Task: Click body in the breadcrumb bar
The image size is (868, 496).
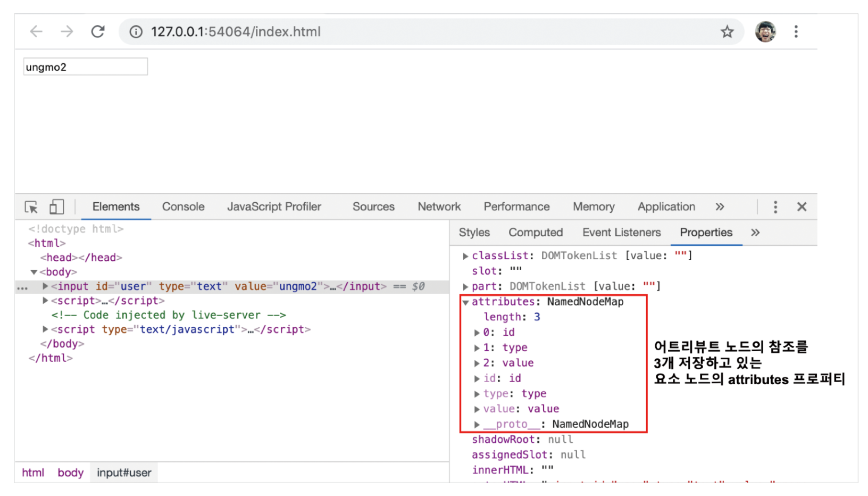Action: (70, 473)
